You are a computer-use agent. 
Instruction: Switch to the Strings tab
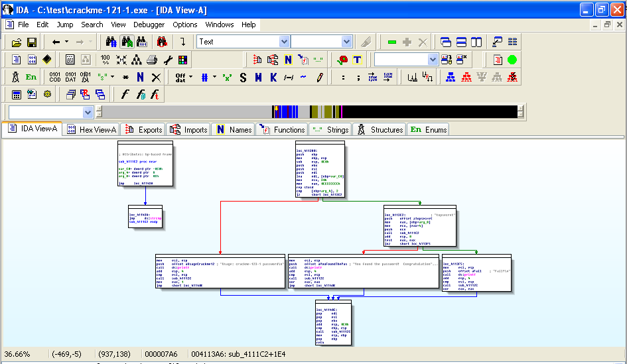tap(330, 129)
